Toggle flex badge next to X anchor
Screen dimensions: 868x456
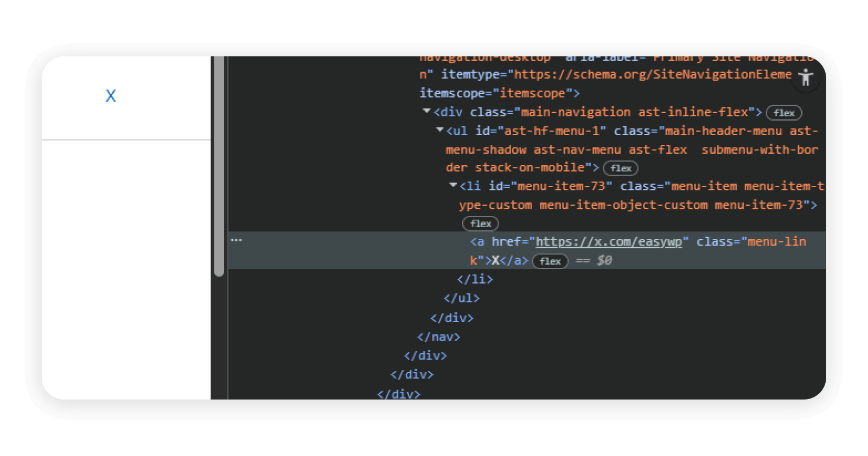(x=550, y=261)
